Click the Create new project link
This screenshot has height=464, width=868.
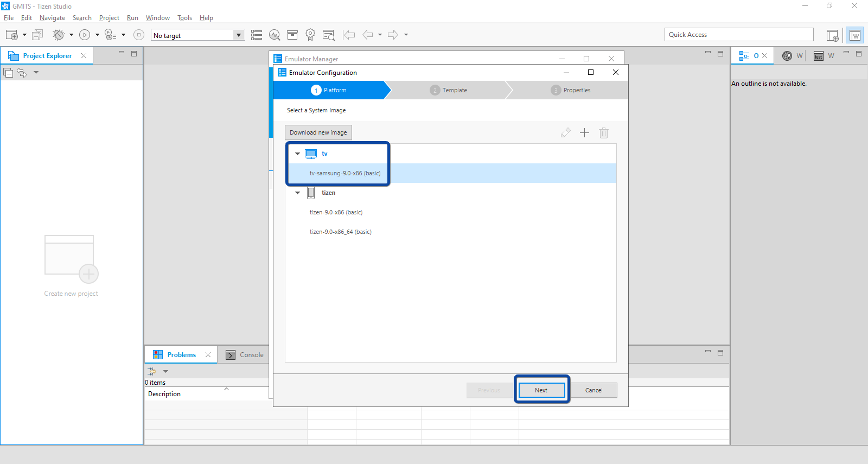click(71, 294)
